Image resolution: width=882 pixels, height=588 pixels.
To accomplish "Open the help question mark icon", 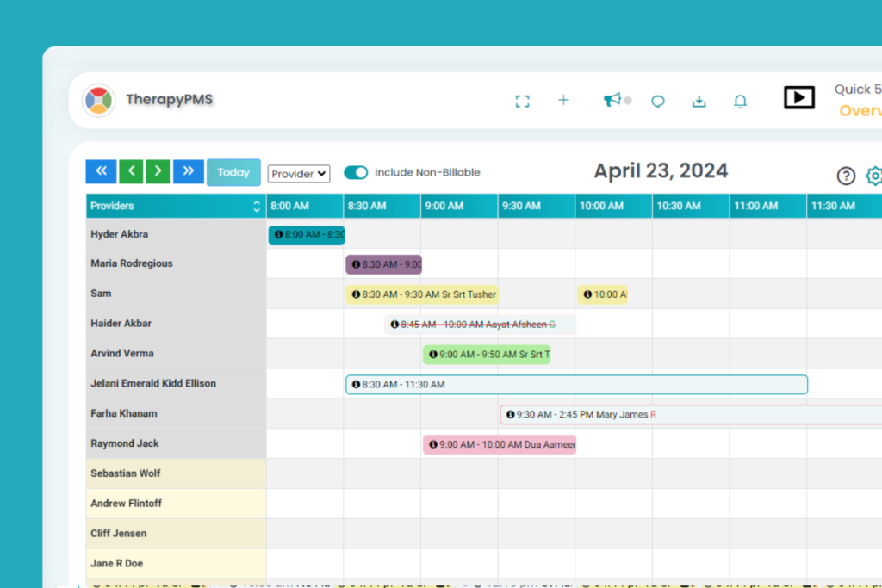I will pyautogui.click(x=846, y=176).
